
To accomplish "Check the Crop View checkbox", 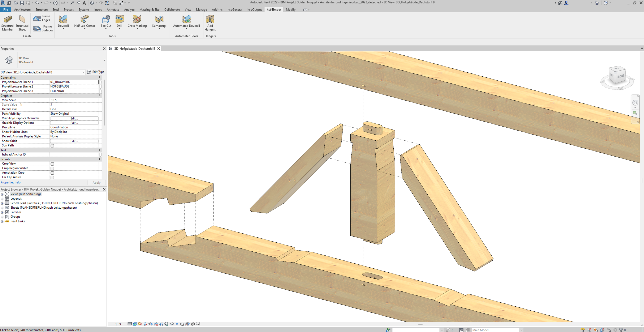I will (52, 164).
